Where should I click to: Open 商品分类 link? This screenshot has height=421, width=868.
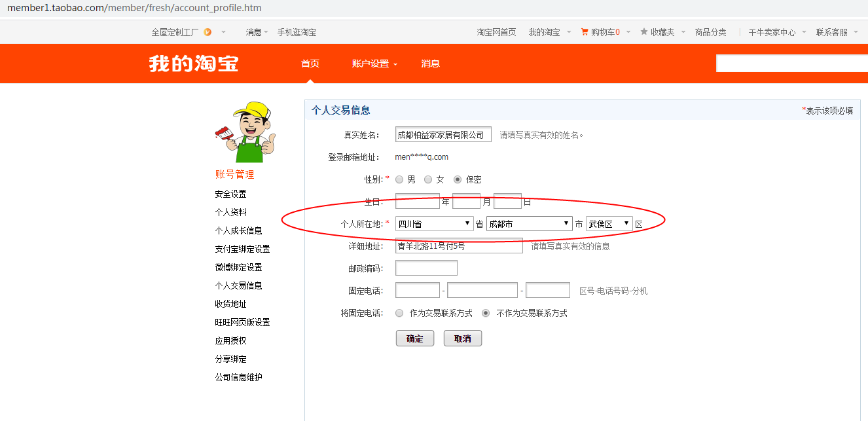coord(711,32)
